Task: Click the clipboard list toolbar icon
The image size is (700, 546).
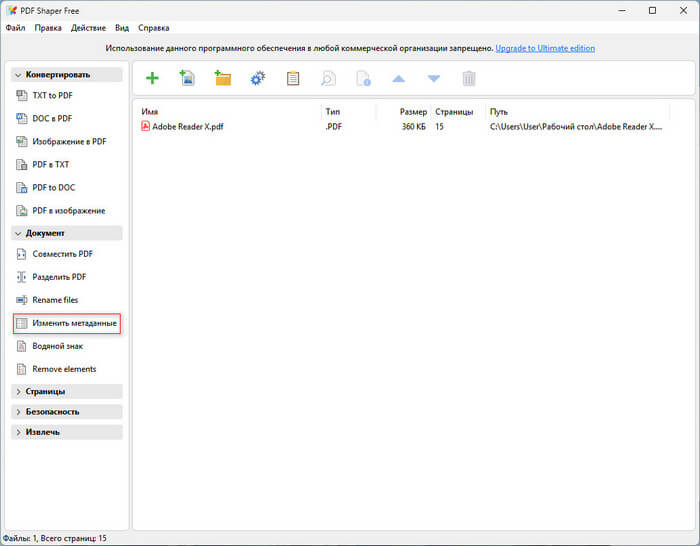Action: (293, 78)
